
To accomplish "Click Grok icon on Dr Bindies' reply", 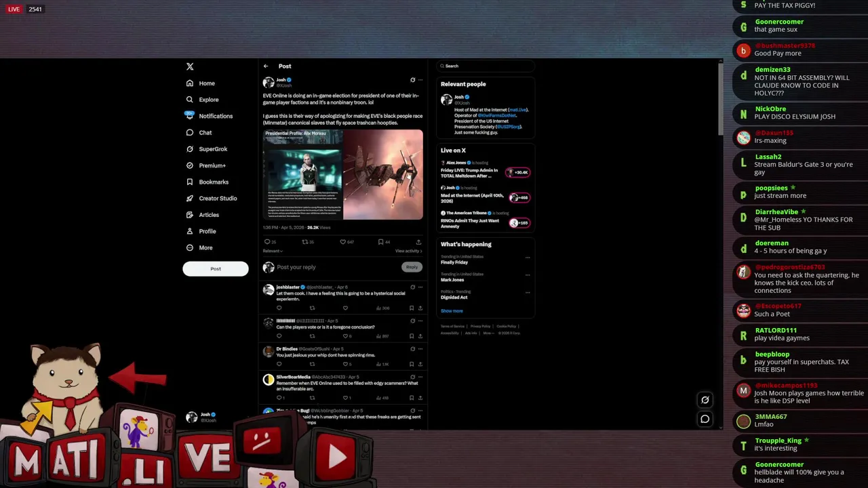I will [412, 349].
